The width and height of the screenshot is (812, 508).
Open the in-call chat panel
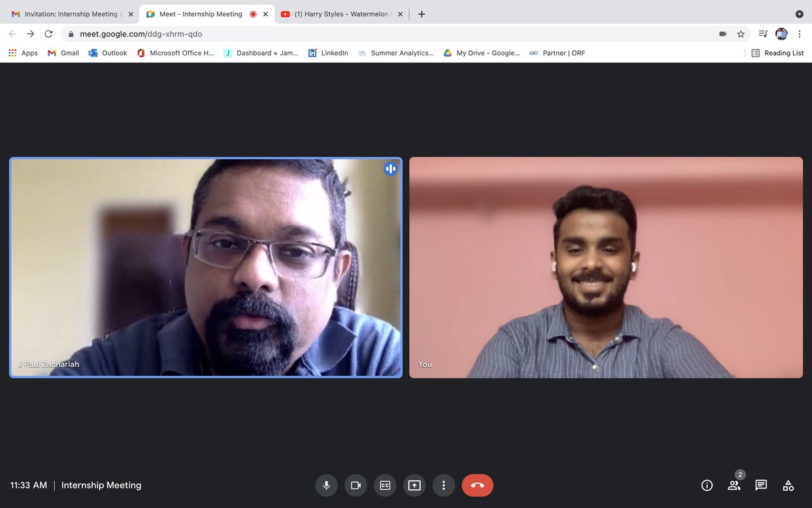pos(761,485)
